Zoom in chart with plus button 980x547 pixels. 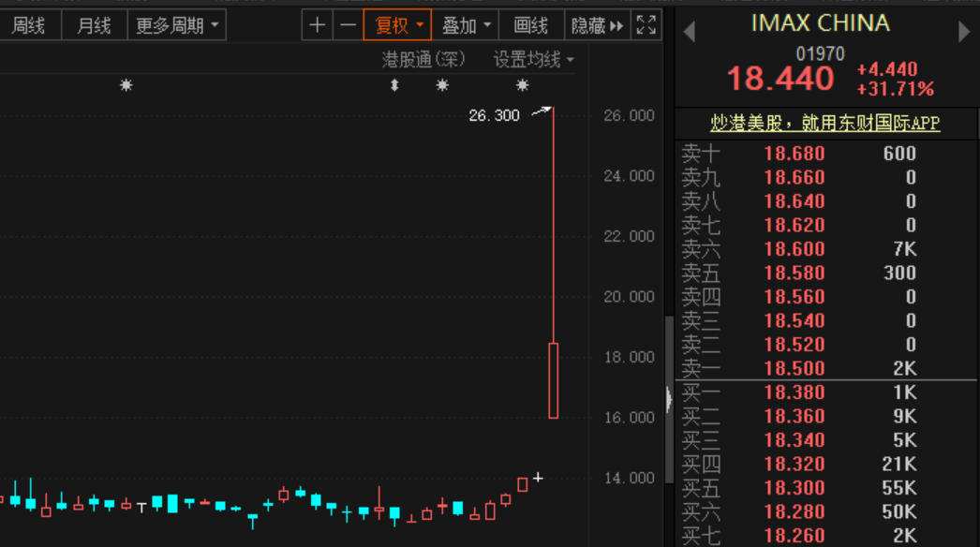click(x=317, y=25)
